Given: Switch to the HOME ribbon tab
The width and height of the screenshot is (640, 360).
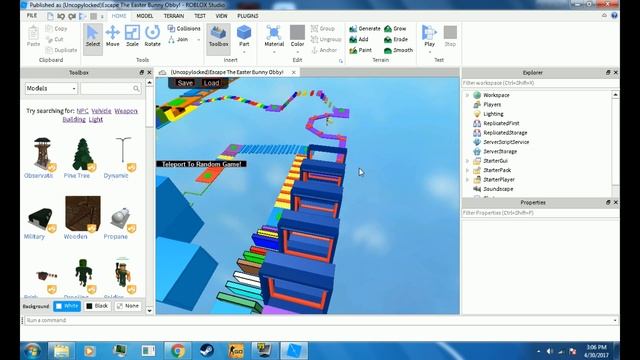Looking at the screenshot, I should pyautogui.click(x=119, y=16).
